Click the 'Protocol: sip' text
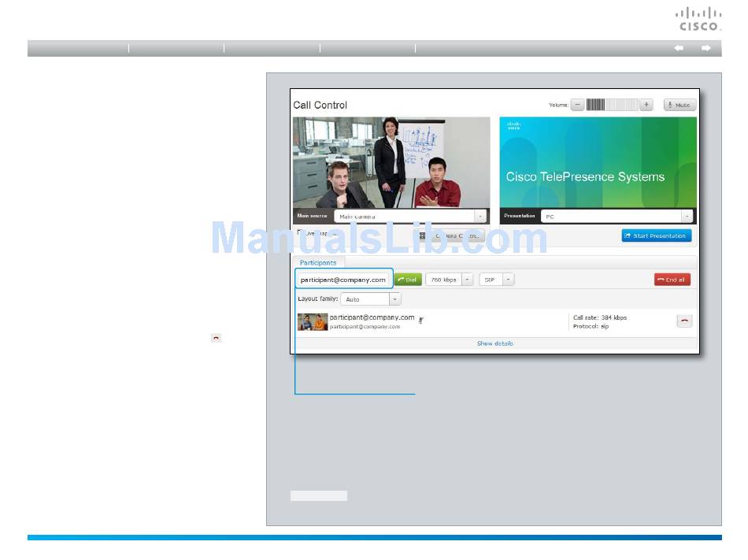This screenshot has height=560, width=748. pos(591,326)
